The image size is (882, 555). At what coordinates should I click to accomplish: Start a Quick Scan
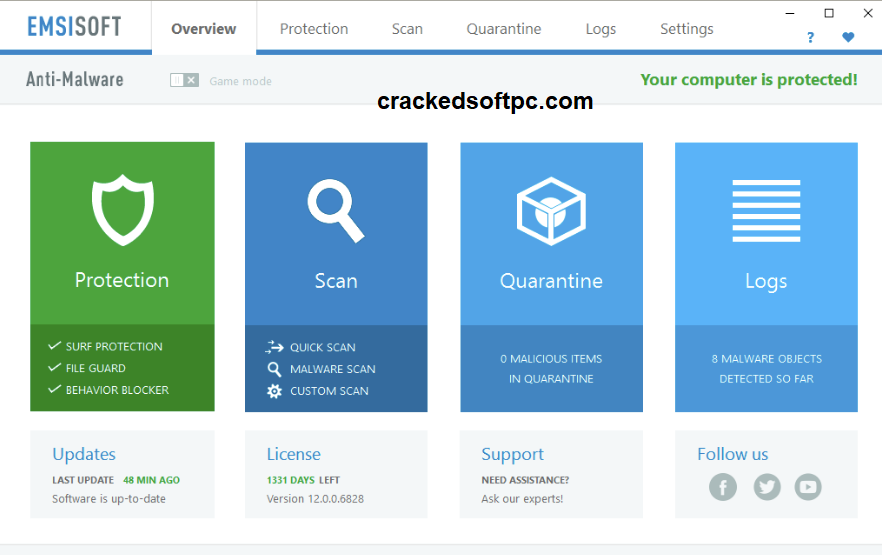323,348
